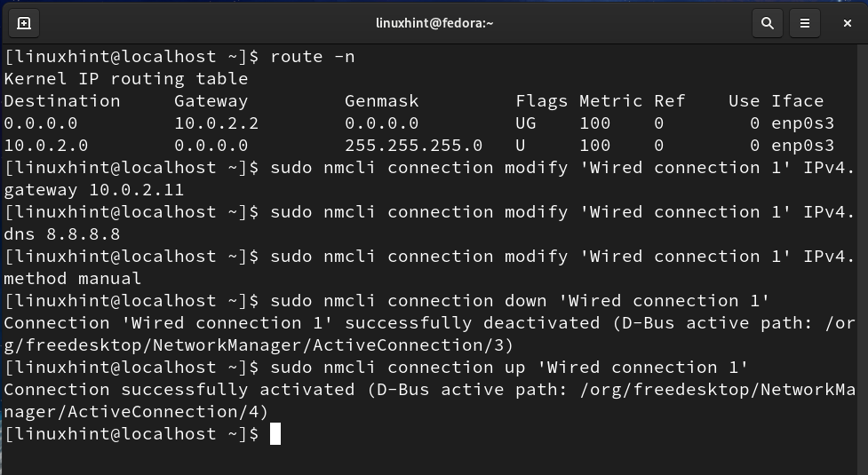Click the Genmask column header

[x=381, y=101]
